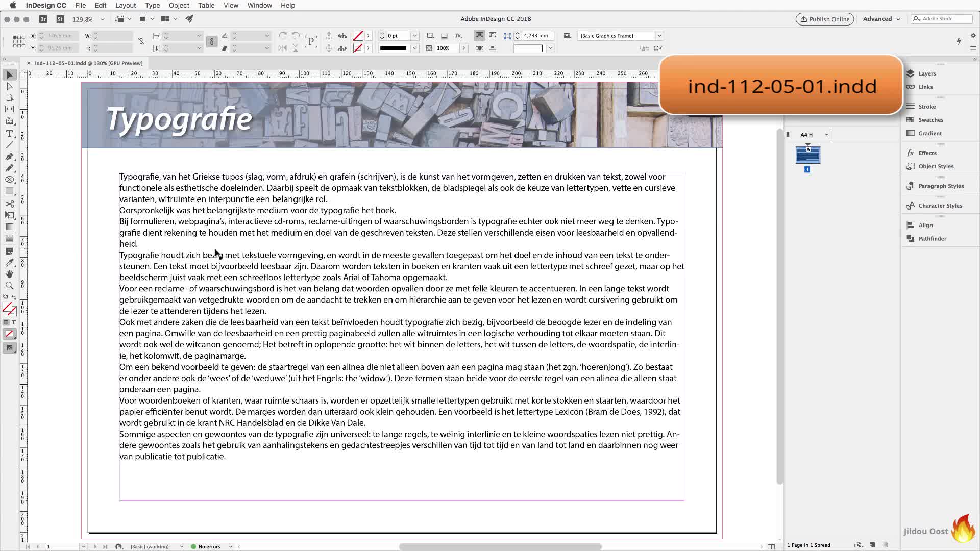Select the Pencil tool
The height and width of the screenshot is (551, 980).
click(x=9, y=168)
